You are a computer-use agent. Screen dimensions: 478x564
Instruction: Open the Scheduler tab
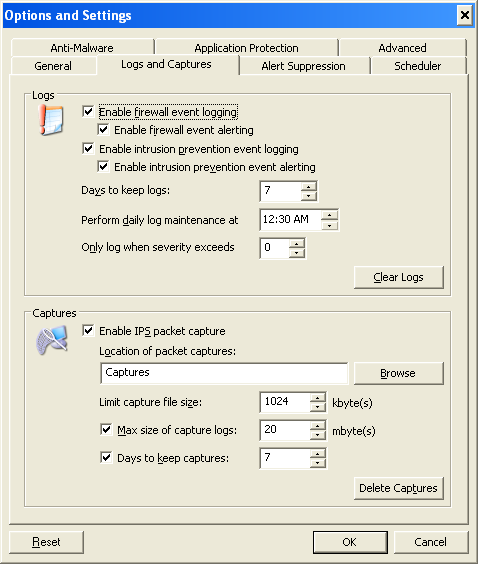click(x=418, y=66)
